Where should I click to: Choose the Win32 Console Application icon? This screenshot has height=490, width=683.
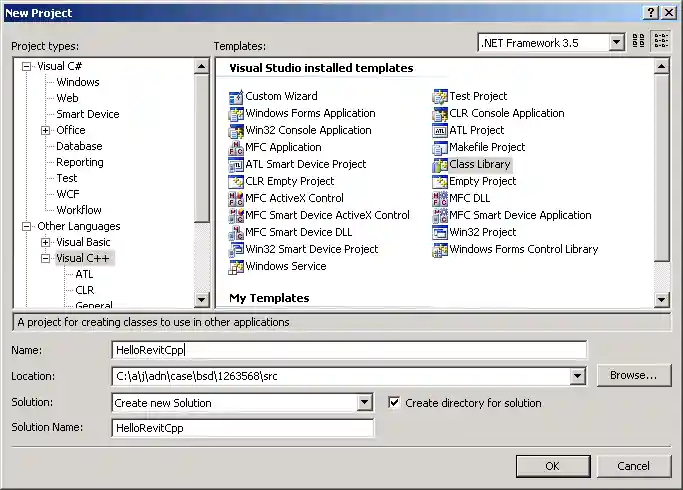pyautogui.click(x=237, y=131)
